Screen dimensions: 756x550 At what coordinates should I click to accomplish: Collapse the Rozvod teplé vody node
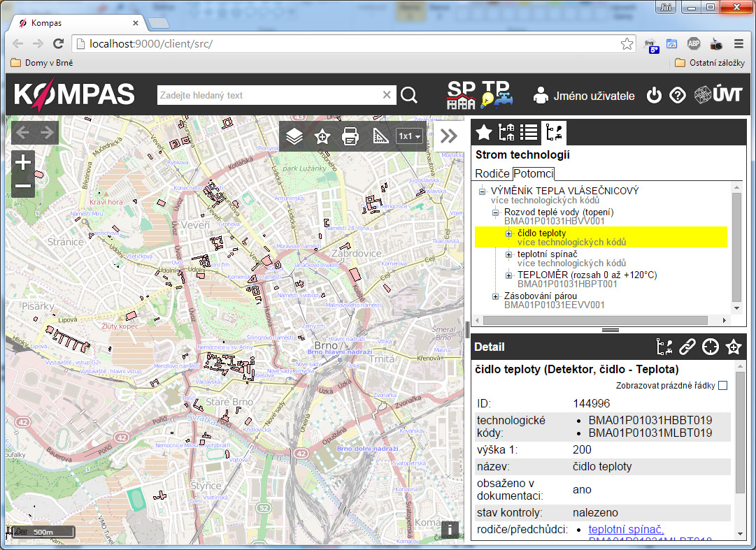pyautogui.click(x=496, y=212)
